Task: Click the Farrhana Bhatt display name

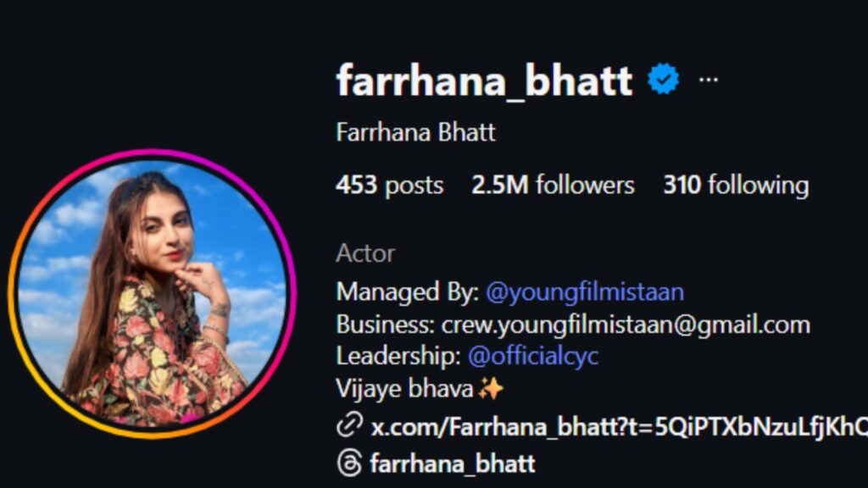Action: (415, 133)
